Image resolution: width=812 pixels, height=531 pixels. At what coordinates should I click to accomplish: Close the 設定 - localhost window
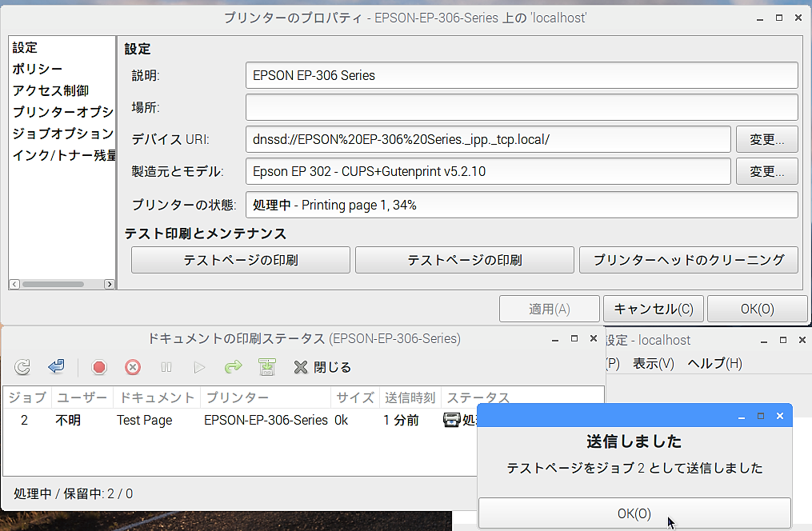pos(802,340)
